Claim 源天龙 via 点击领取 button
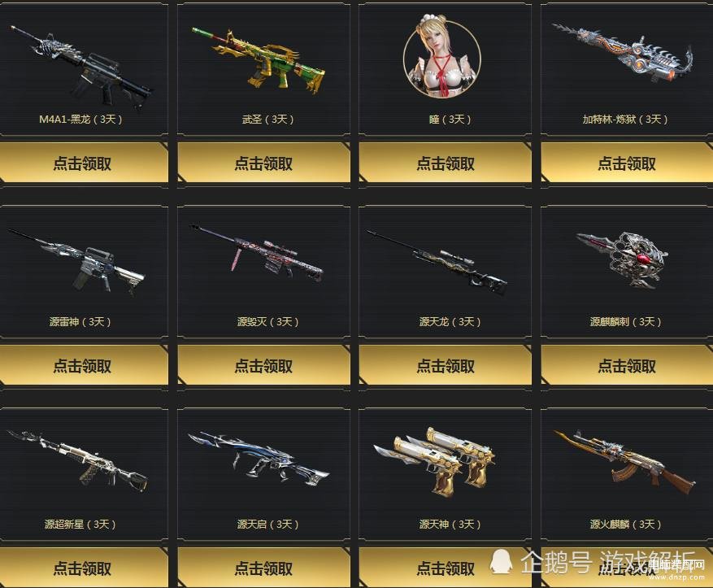This screenshot has width=713, height=588. tap(446, 365)
